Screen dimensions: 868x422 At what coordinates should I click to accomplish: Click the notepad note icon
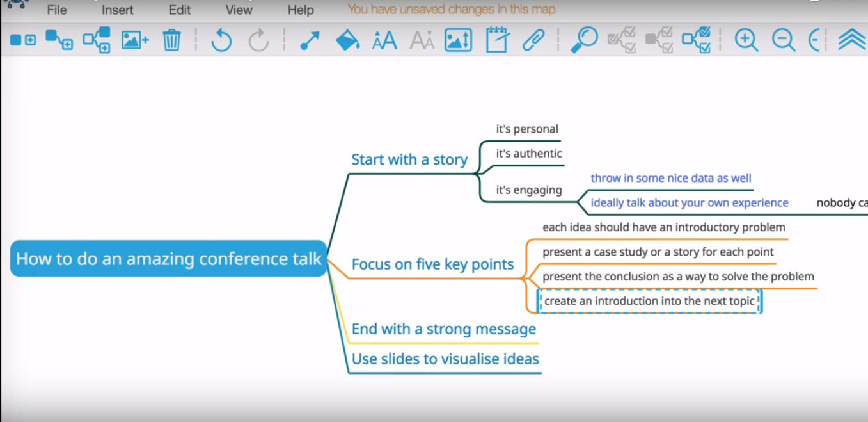click(497, 40)
